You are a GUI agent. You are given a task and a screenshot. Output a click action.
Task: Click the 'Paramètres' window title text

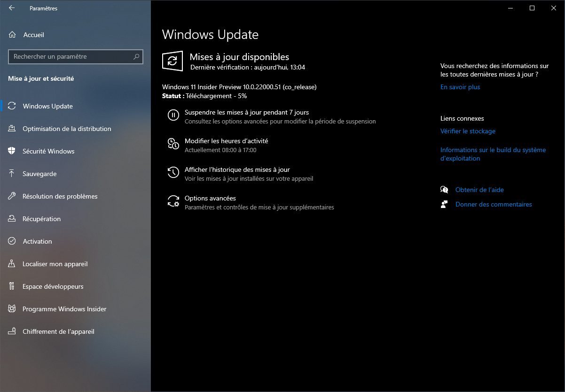tap(43, 8)
